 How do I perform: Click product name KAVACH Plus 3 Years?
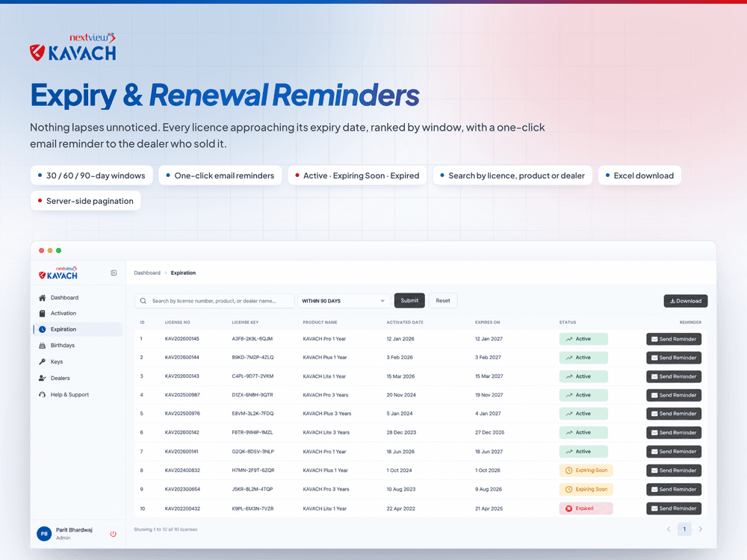[327, 414]
